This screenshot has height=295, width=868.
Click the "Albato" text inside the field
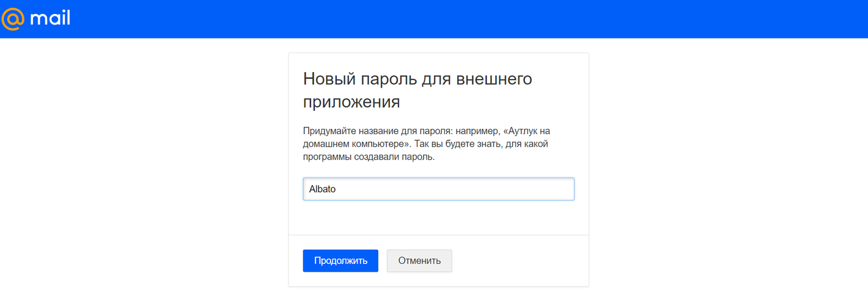click(323, 189)
